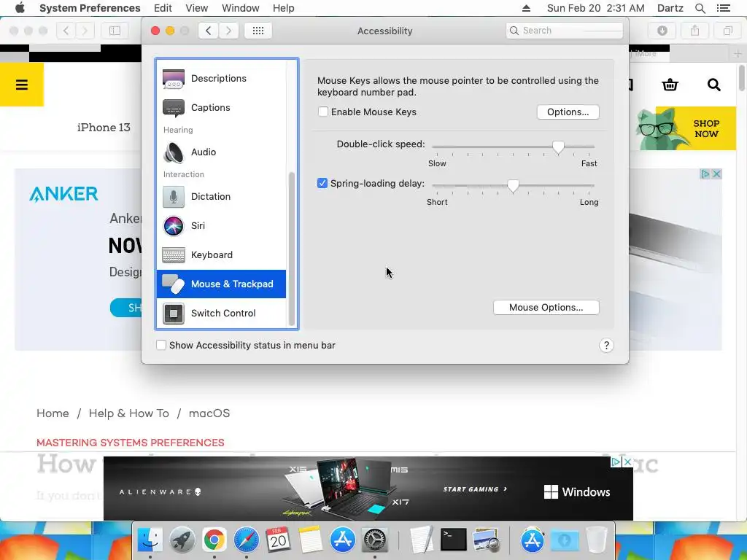
Task: Select the Mouse & Trackpad item
Action: point(221,284)
